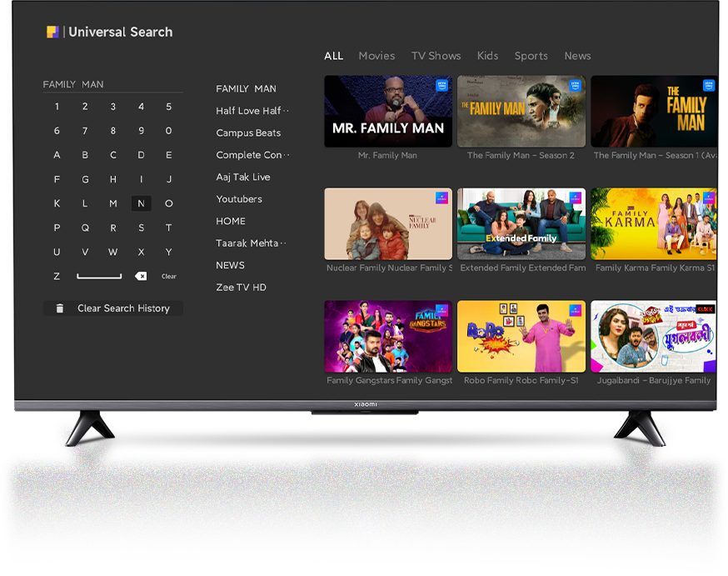
Task: Select FAMILY MAN search suggestion
Action: [246, 88]
